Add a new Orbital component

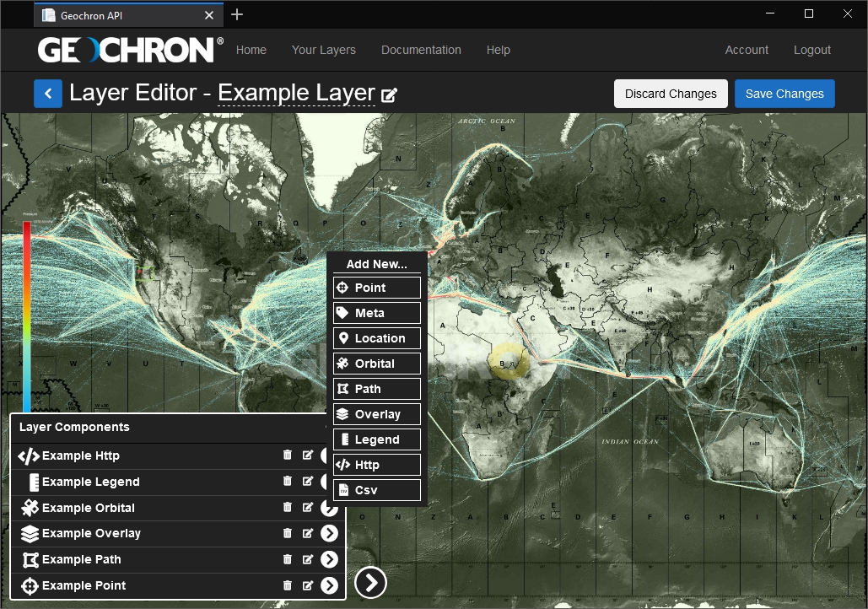pyautogui.click(x=377, y=364)
